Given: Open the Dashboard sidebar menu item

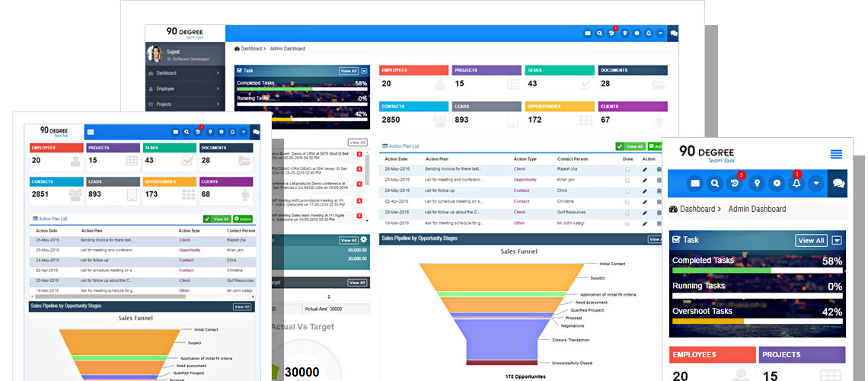Looking at the screenshot, I should click(185, 73).
